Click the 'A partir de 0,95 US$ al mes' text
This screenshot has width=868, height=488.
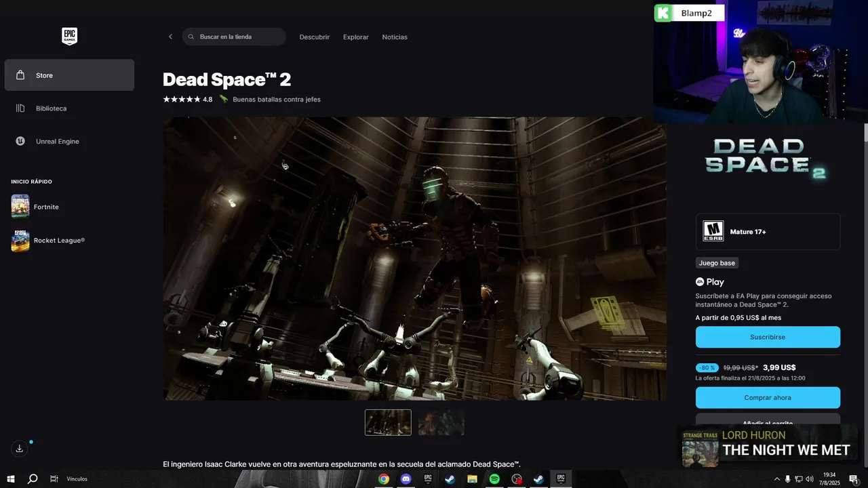pos(738,318)
